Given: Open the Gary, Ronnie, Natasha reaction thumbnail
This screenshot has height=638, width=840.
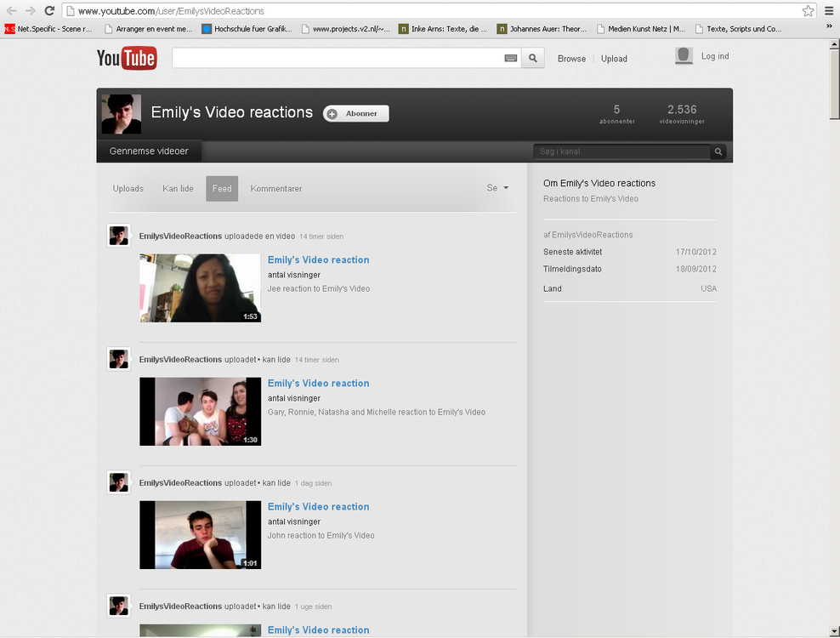Looking at the screenshot, I should coord(201,411).
